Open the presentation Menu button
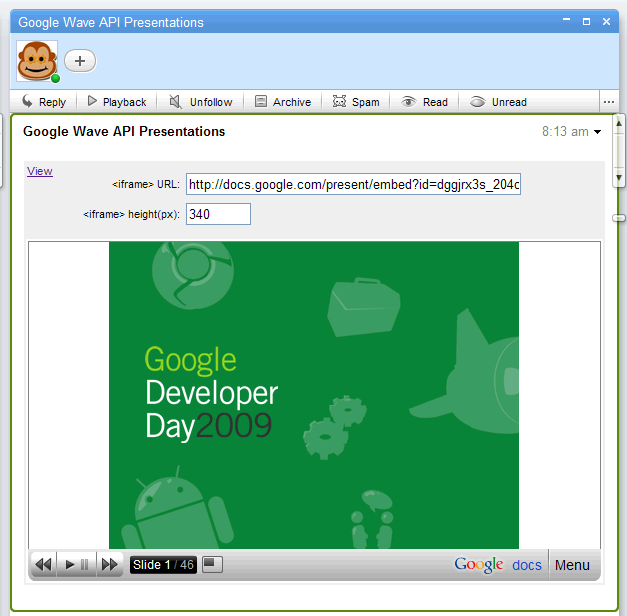This screenshot has height=616, width=627. click(x=572, y=565)
